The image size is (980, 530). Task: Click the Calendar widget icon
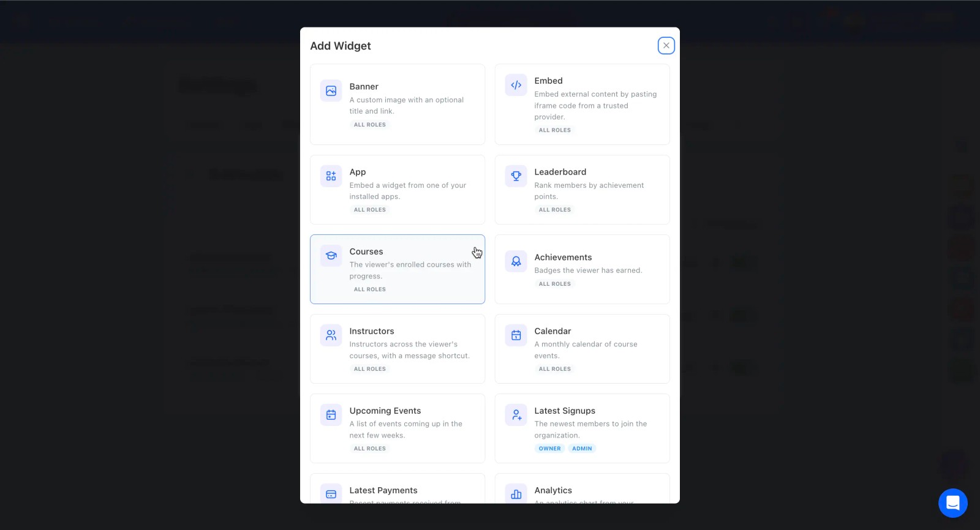[516, 335]
